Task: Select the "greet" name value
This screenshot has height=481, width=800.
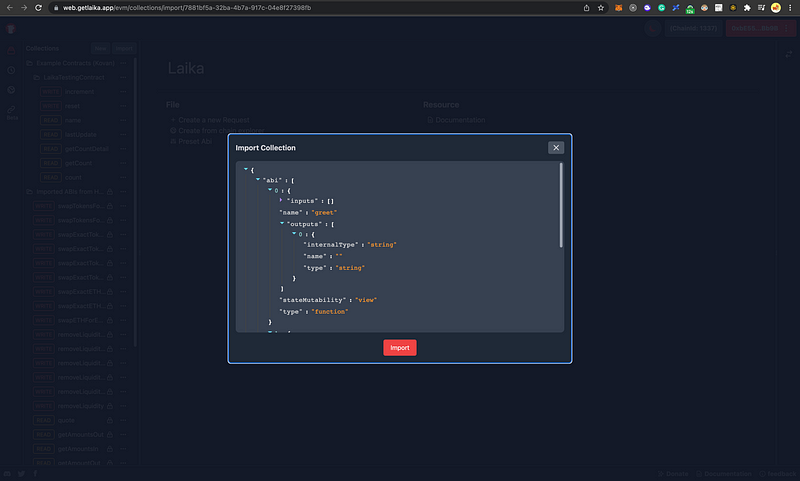Action: (325, 212)
